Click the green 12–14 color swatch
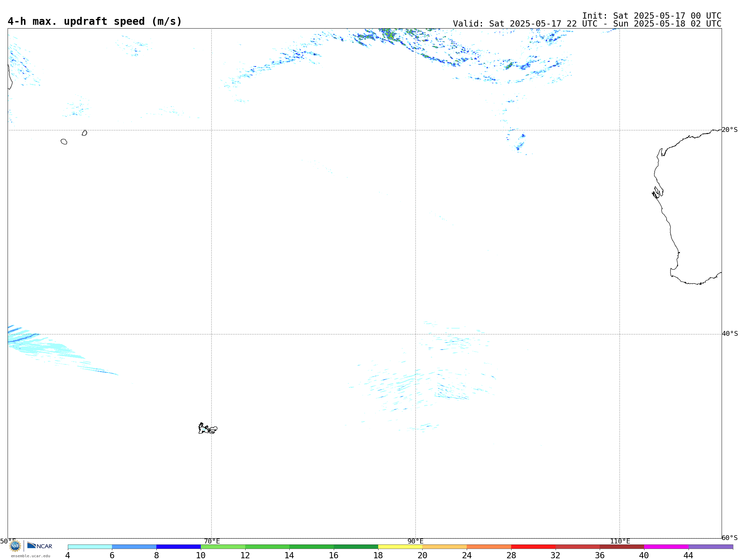Viewport: 744px width, 560px height. coord(267,547)
